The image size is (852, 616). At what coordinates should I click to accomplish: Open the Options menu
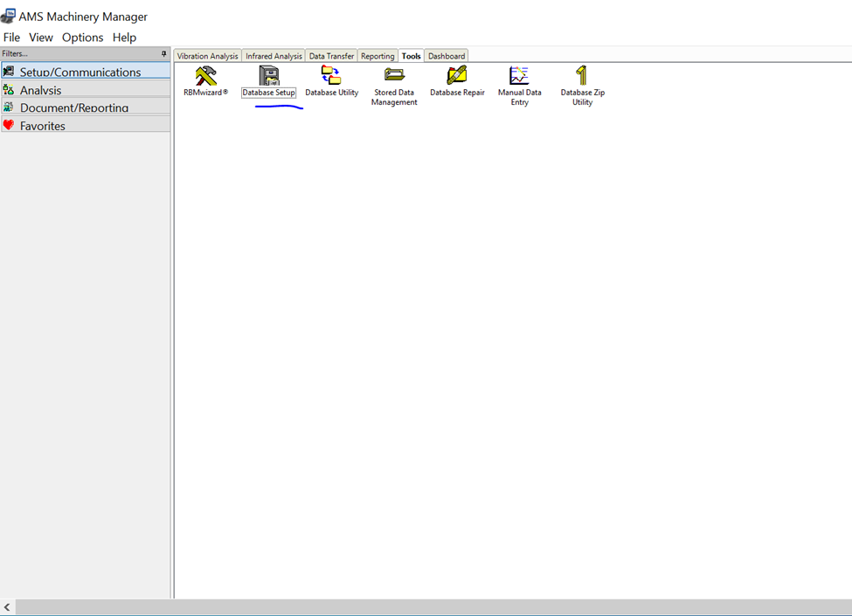click(x=82, y=38)
